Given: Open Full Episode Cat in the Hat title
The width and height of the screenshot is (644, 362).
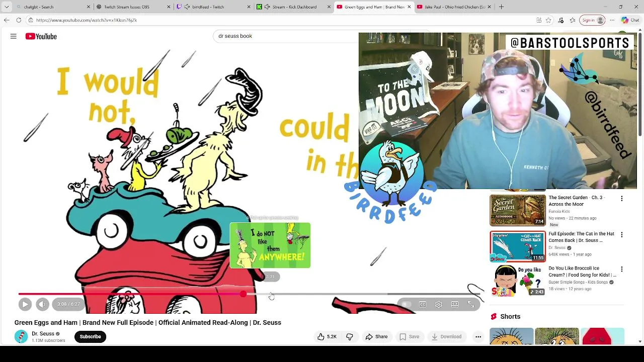Looking at the screenshot, I should click(581, 237).
